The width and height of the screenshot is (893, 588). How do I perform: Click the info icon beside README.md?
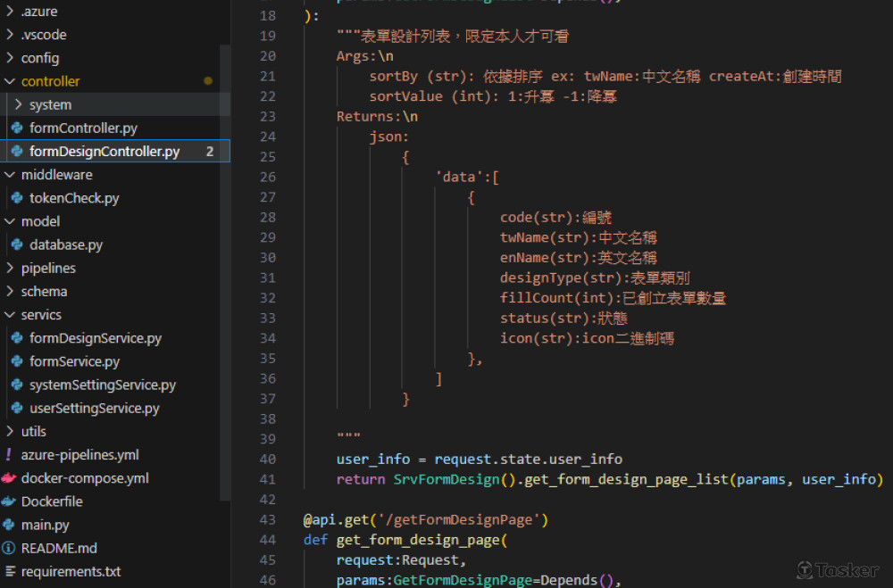click(9, 548)
